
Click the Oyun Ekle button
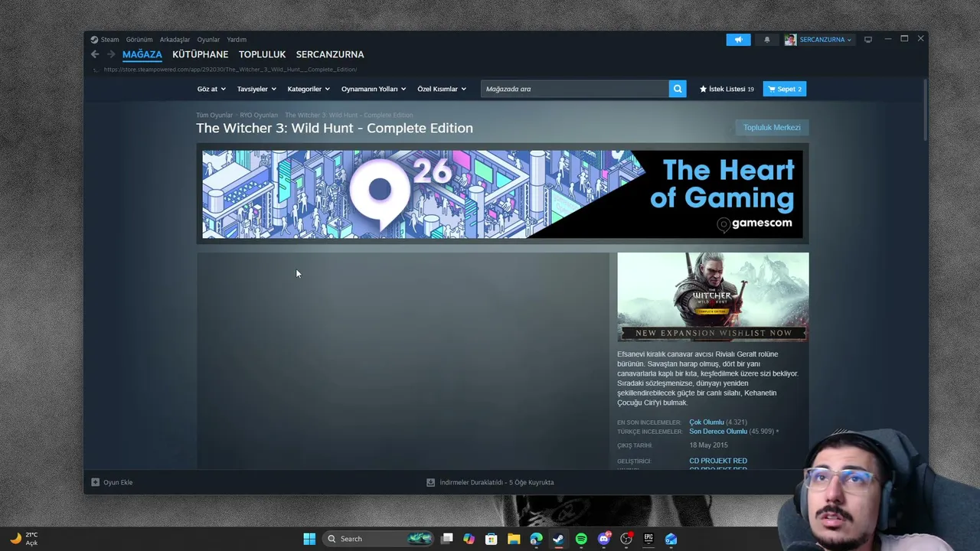tap(112, 482)
